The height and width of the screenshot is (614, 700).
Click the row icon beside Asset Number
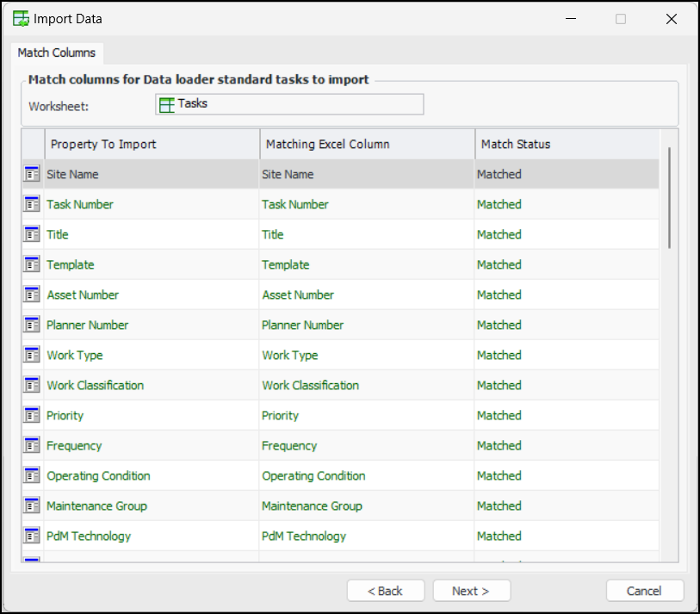pyautogui.click(x=32, y=295)
